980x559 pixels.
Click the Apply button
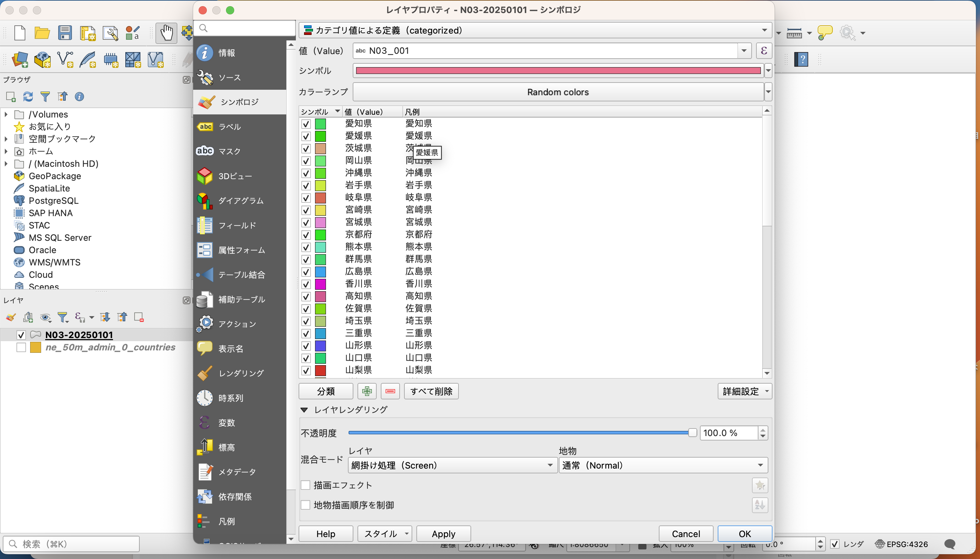click(443, 534)
